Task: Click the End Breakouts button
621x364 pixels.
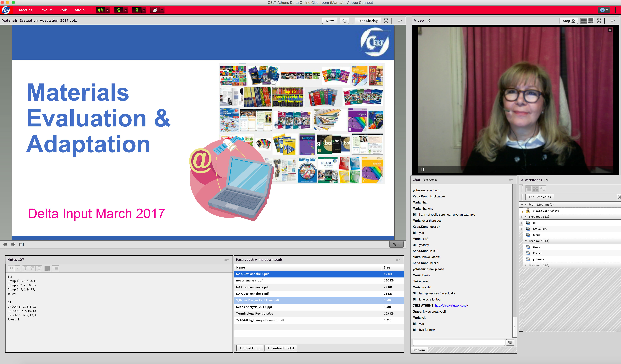Action: point(539,197)
